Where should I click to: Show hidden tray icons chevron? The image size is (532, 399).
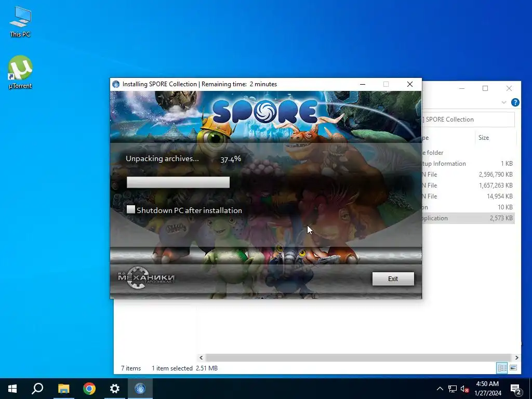[x=440, y=389]
